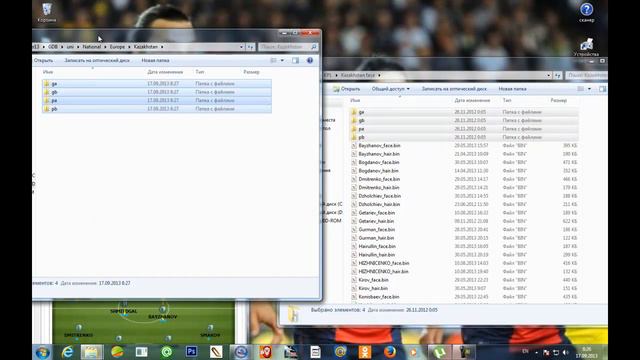This screenshot has height=360, width=640.
Task: Open the Recycle Bin desktop icon
Action: click(x=47, y=12)
